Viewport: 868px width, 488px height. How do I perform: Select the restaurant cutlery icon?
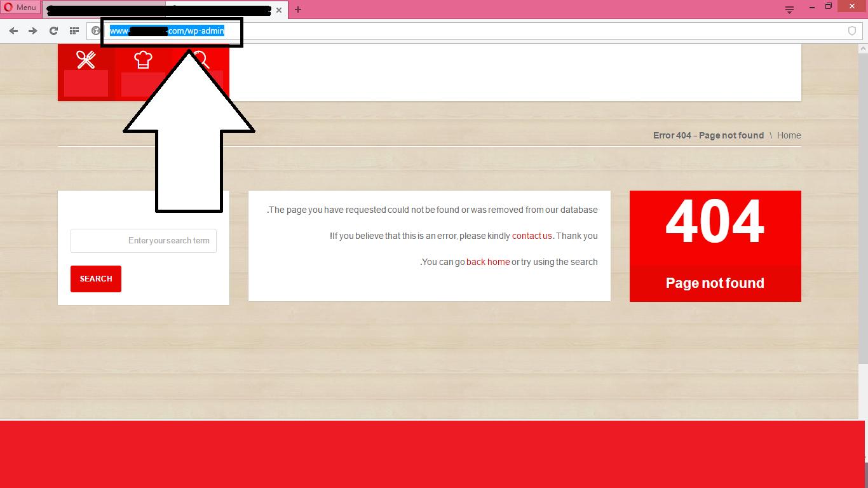[86, 59]
